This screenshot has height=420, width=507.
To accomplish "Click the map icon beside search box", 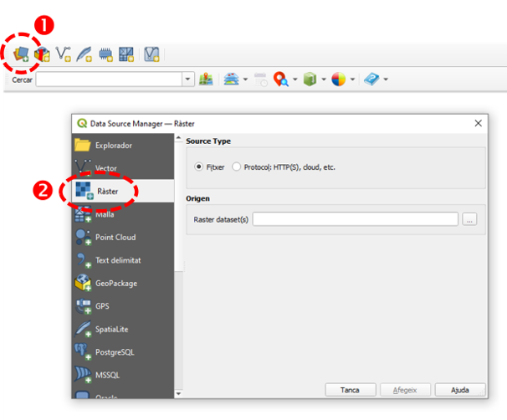I will tap(206, 79).
